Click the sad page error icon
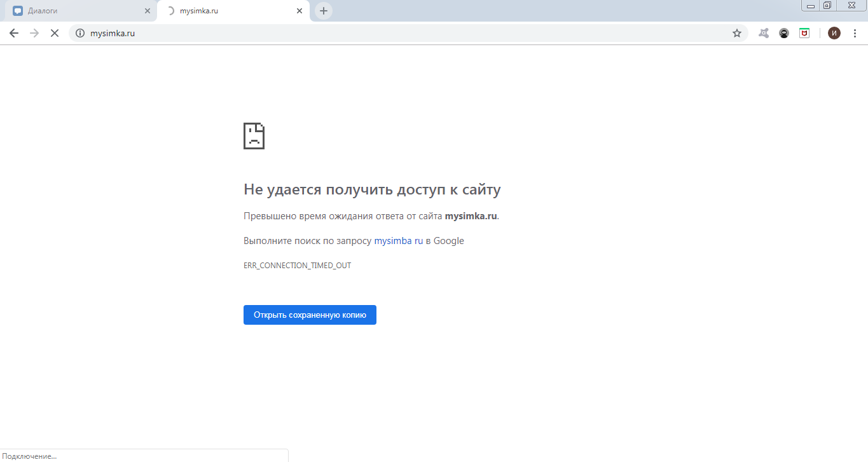The width and height of the screenshot is (868, 462). (254, 136)
